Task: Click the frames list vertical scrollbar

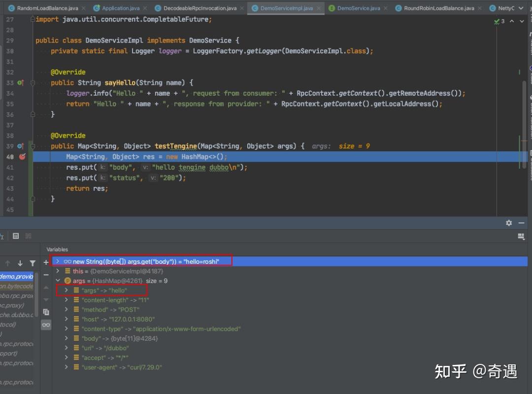Action: click(x=36, y=294)
